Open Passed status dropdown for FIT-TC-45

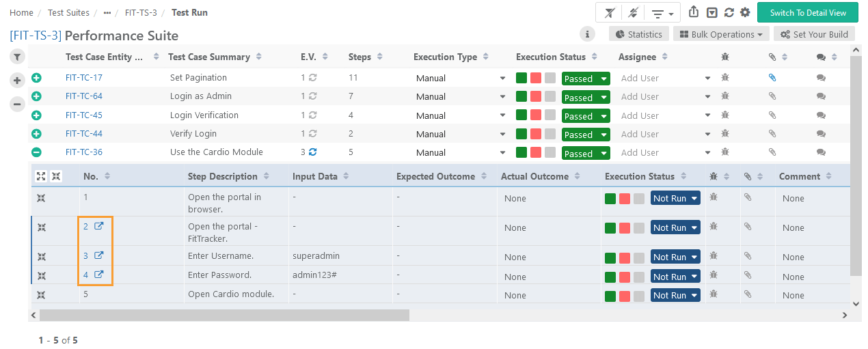tap(586, 116)
